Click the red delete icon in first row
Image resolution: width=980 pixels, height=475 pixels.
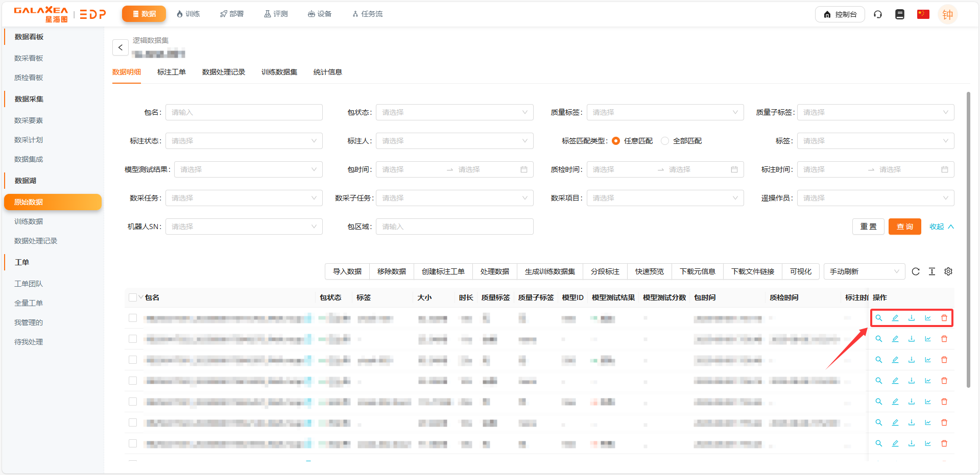tap(944, 318)
